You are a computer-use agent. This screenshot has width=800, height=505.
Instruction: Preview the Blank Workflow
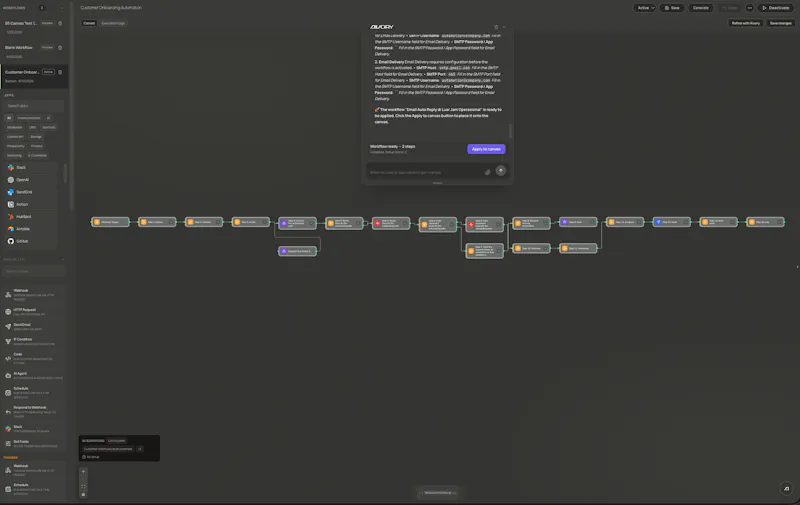click(47, 47)
